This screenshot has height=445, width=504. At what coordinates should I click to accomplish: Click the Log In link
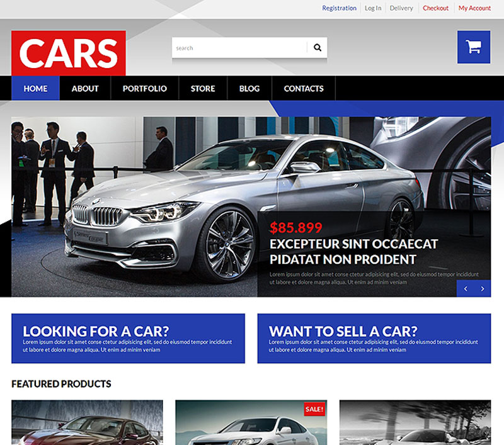pos(372,8)
